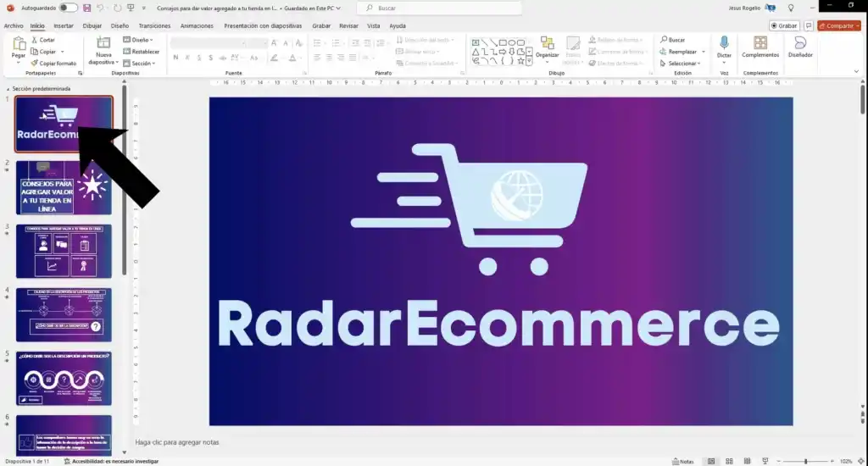Toggle the Autoguardado switch
Image resolution: width=868 pixels, height=466 pixels.
click(68, 8)
